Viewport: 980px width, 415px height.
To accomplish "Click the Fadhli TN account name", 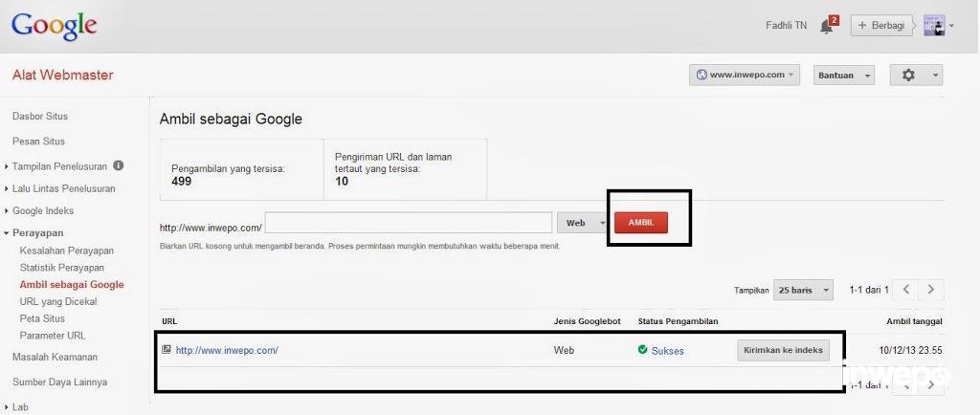I will tap(786, 26).
